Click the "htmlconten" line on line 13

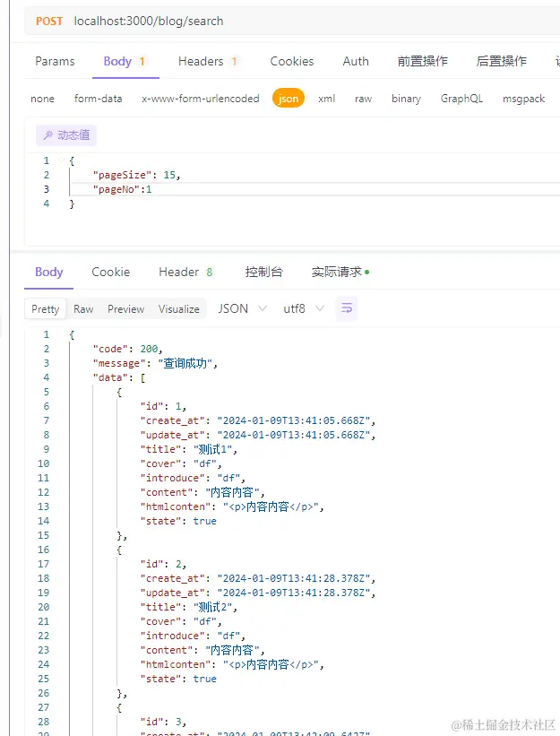tap(232, 507)
